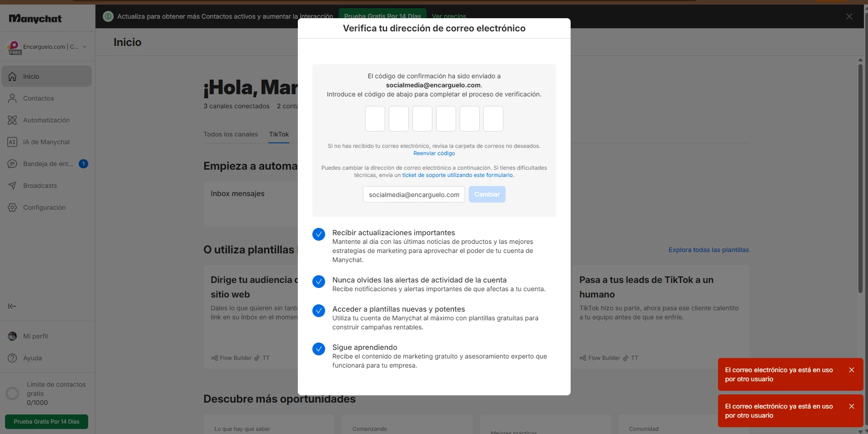Open the Configuración gear icon
Image resolution: width=868 pixels, height=434 pixels.
click(x=12, y=207)
